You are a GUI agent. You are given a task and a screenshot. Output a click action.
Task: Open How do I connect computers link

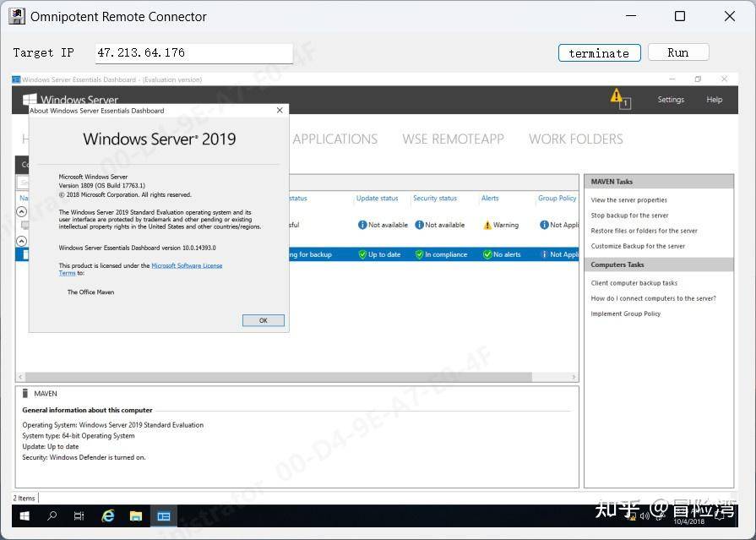click(653, 298)
